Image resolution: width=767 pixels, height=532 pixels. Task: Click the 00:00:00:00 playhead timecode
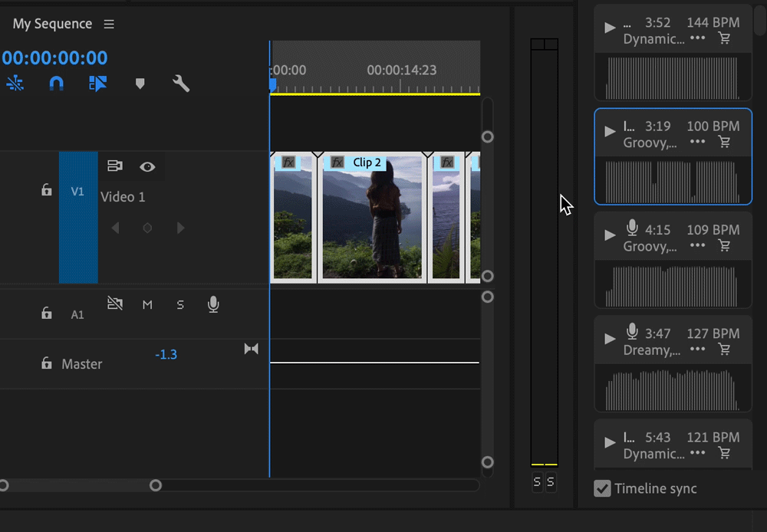[54, 57]
